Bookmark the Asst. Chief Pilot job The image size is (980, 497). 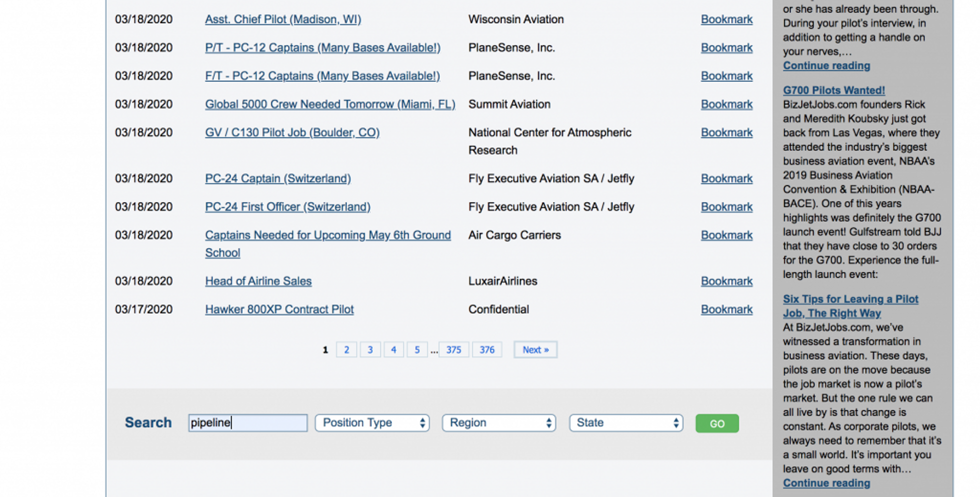(726, 19)
